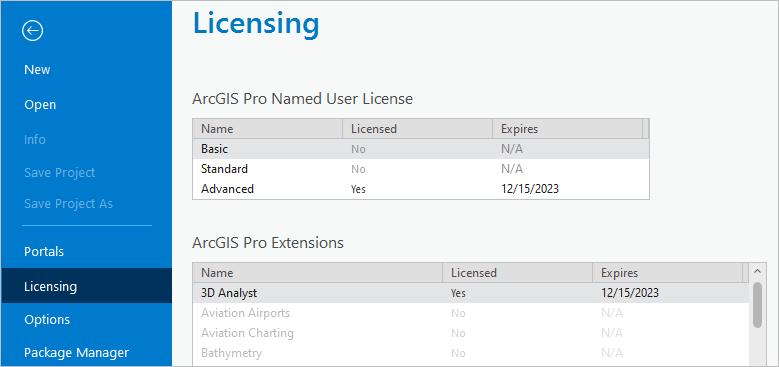The image size is (779, 367).
Task: Click the dimmed Save Project As item
Action: (x=69, y=204)
